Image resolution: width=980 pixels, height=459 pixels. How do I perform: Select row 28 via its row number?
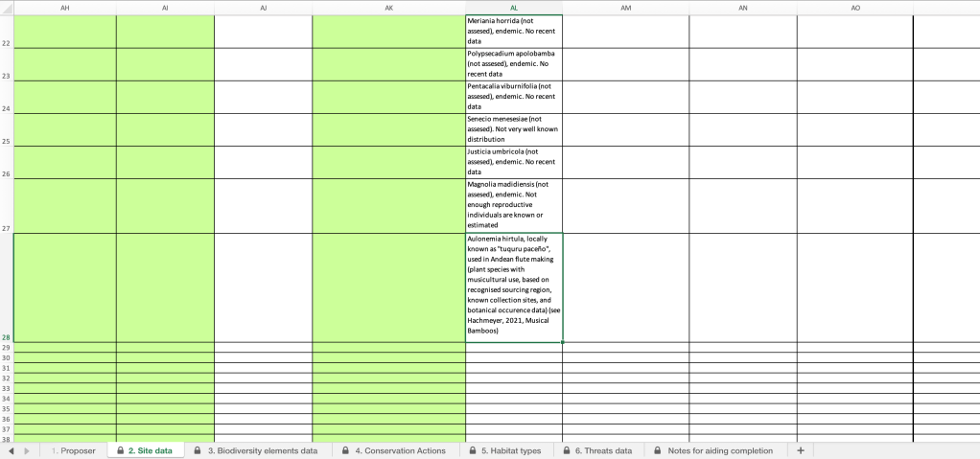pos(6,337)
